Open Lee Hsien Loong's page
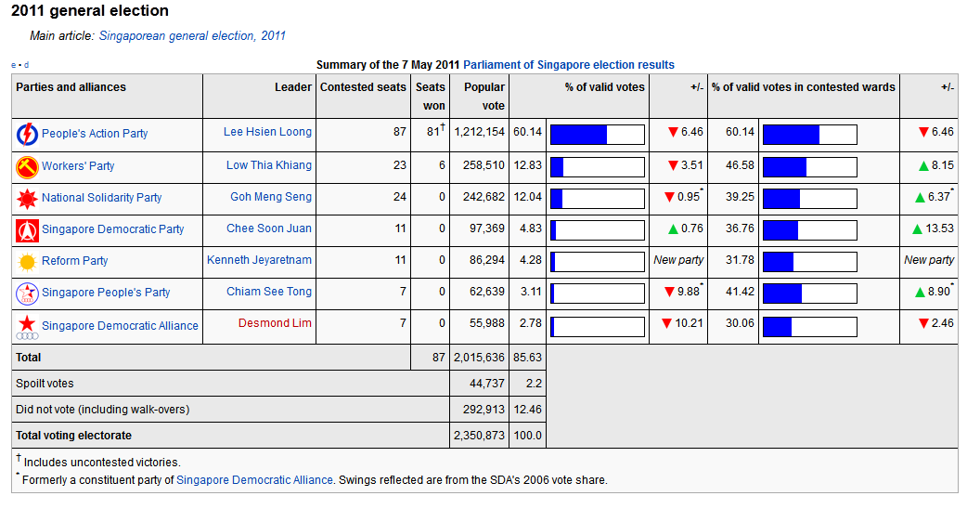Screen dimensions: 980x509 click(x=267, y=132)
